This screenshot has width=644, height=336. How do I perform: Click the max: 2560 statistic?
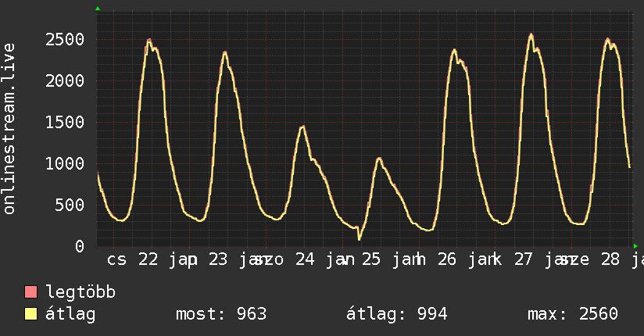tap(573, 314)
